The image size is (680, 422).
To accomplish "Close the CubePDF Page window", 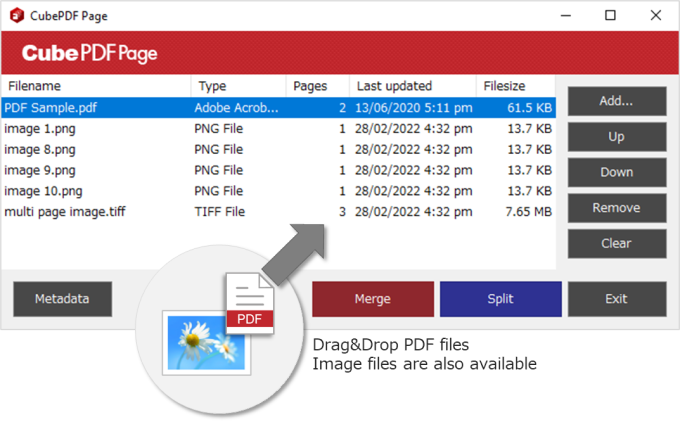I will pyautogui.click(x=656, y=16).
